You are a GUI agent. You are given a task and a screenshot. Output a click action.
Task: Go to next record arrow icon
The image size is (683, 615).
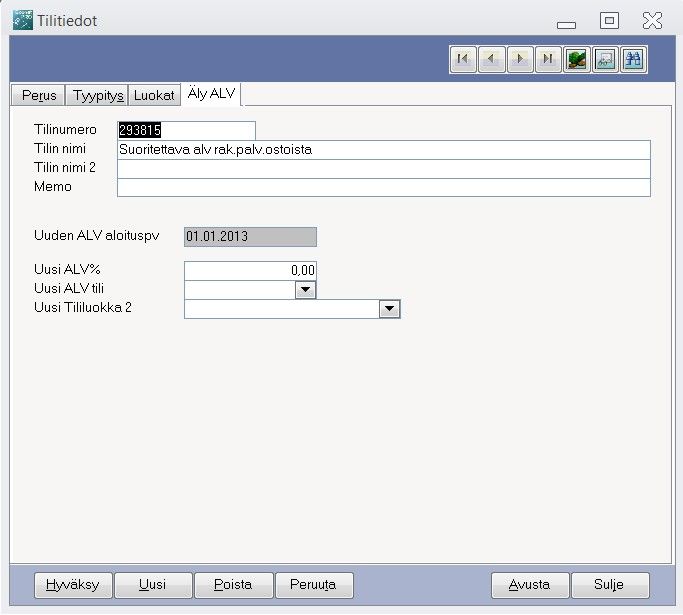click(x=520, y=59)
